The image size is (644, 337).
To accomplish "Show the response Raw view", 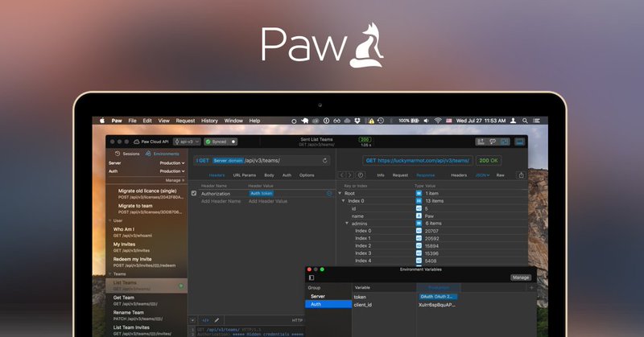I will pyautogui.click(x=500, y=175).
